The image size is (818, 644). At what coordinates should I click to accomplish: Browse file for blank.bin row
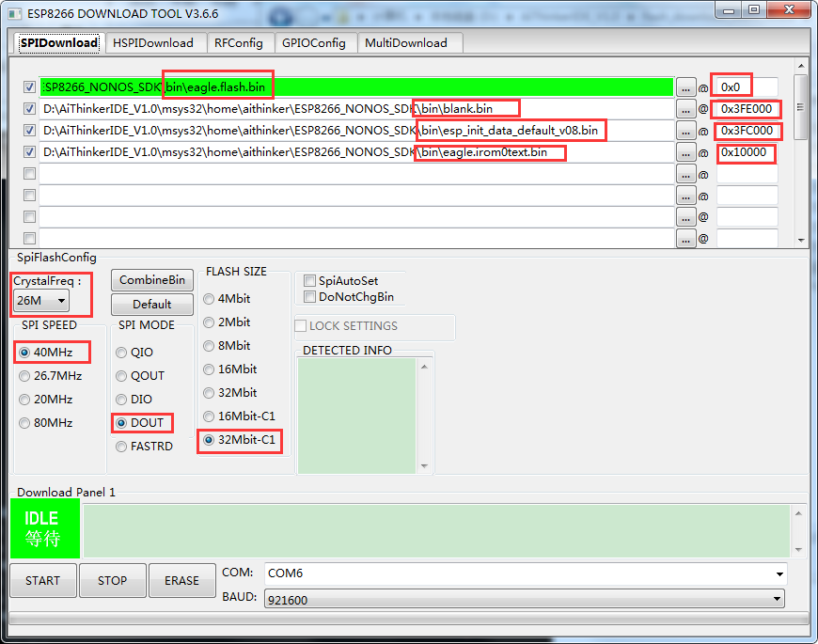(685, 109)
